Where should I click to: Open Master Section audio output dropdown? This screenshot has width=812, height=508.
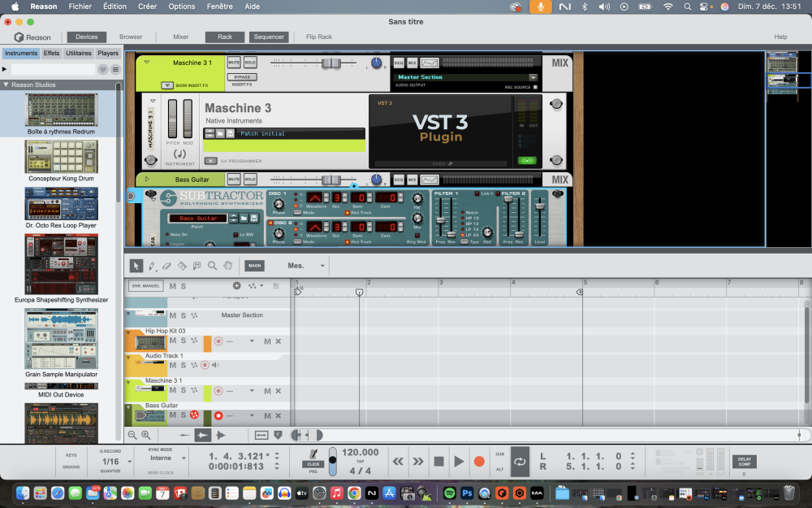[x=533, y=77]
